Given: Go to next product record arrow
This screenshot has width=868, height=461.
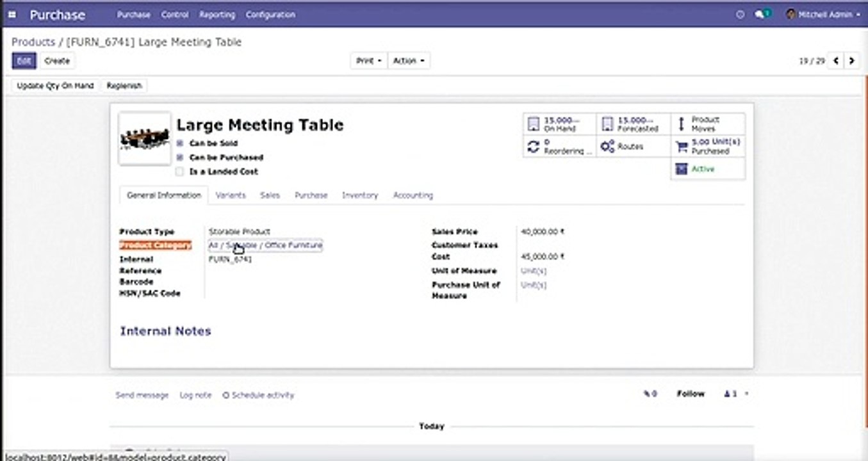Looking at the screenshot, I should [851, 61].
